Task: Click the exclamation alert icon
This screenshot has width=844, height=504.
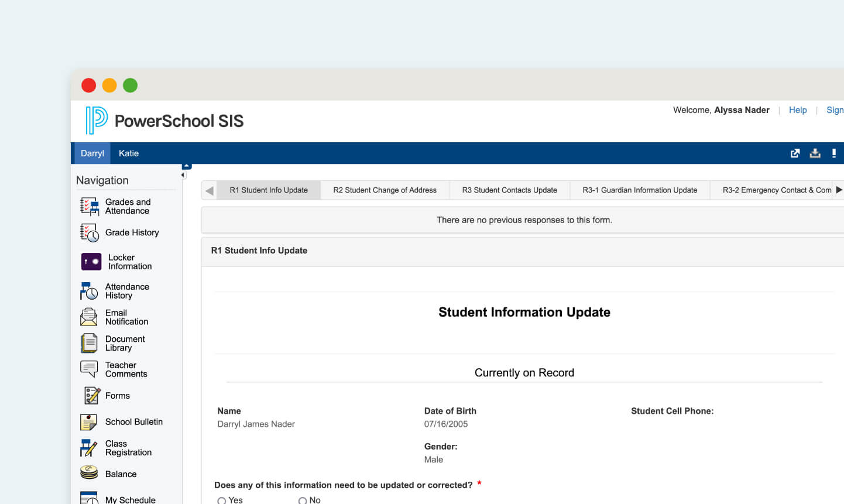Action: click(x=834, y=153)
